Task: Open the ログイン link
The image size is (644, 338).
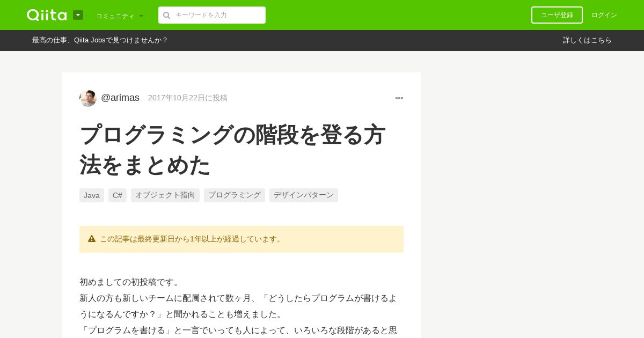Action: tap(604, 15)
